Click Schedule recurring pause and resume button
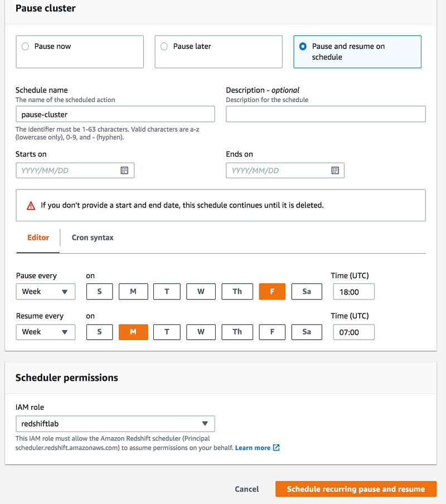Screen dimensions: 446x504 pyautogui.click(x=356, y=489)
